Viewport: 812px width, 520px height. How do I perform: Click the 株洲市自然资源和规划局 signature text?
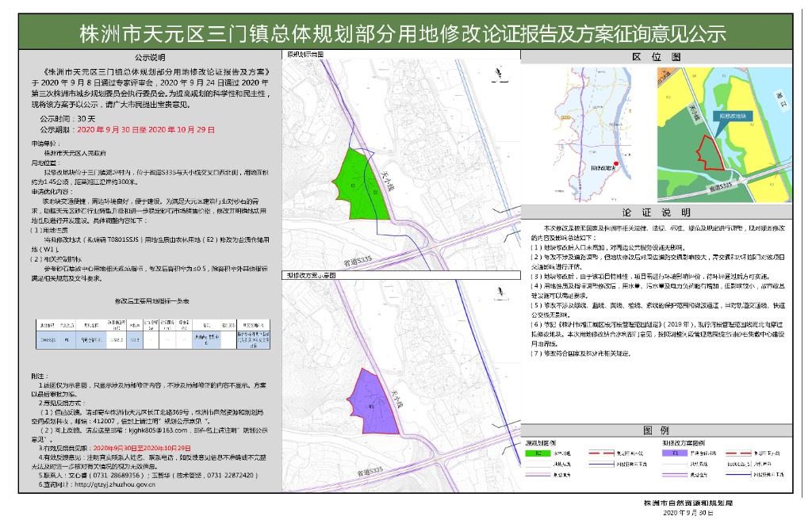(x=688, y=503)
